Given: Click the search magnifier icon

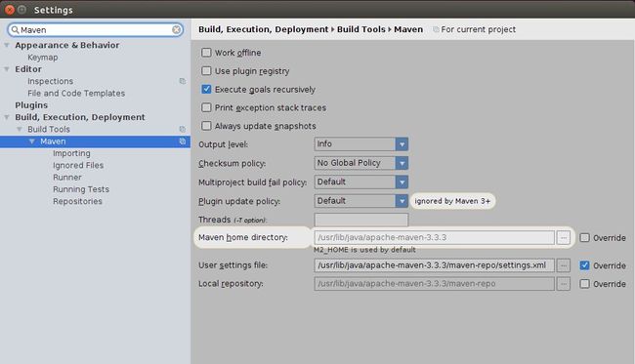Looking at the screenshot, I should click(x=15, y=30).
